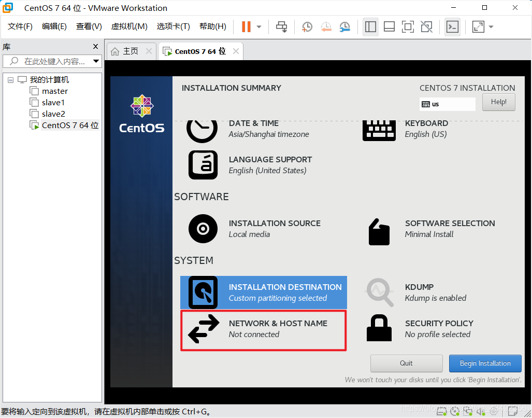Take a snapshot of the VM

(307, 27)
